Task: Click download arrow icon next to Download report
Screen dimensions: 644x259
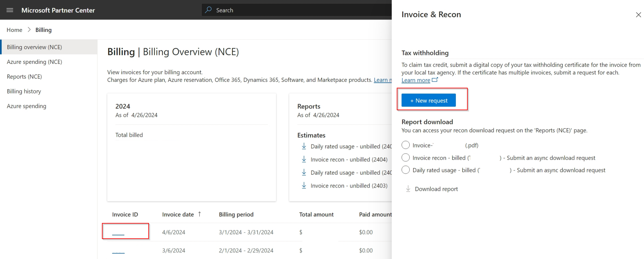Action: coord(408,189)
